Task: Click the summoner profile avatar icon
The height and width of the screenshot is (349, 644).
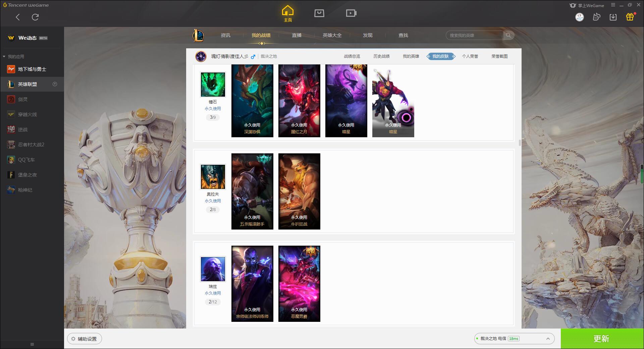Action: coord(201,56)
